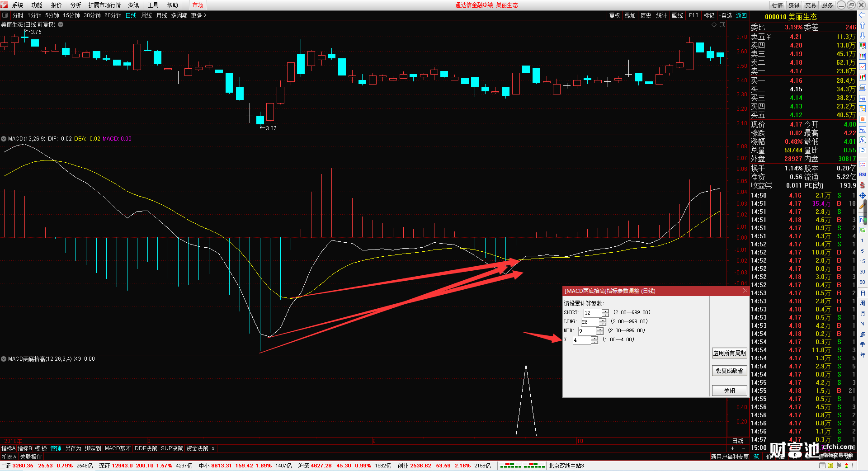Click the small window icon left of 分时
Screen dimensions: 868x471
5,15
